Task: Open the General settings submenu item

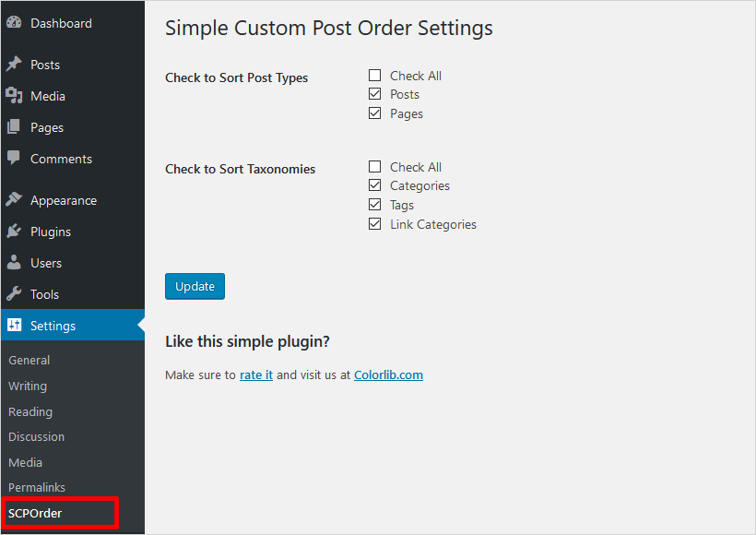Action: (30, 361)
